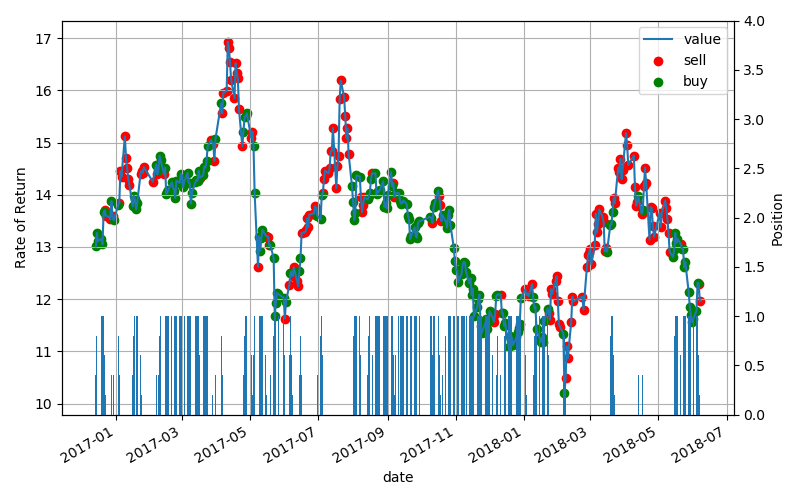800x500 pixels.
Task: Click the 'date' x-axis label
Action: pos(397,477)
